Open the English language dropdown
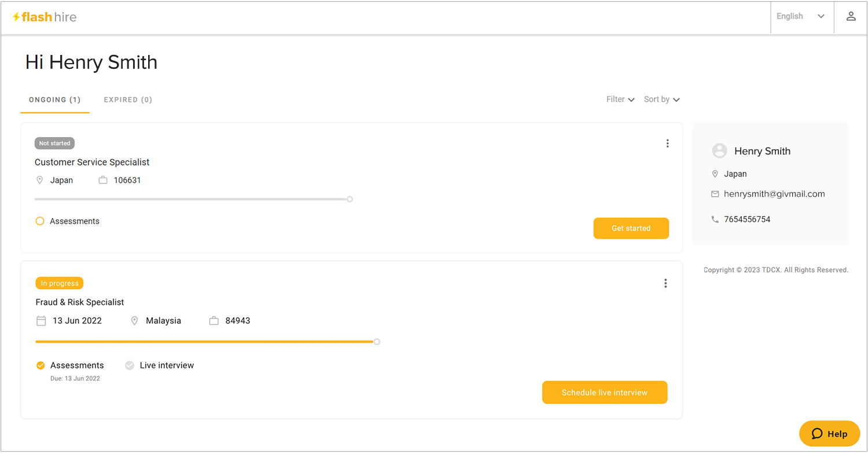 click(802, 16)
